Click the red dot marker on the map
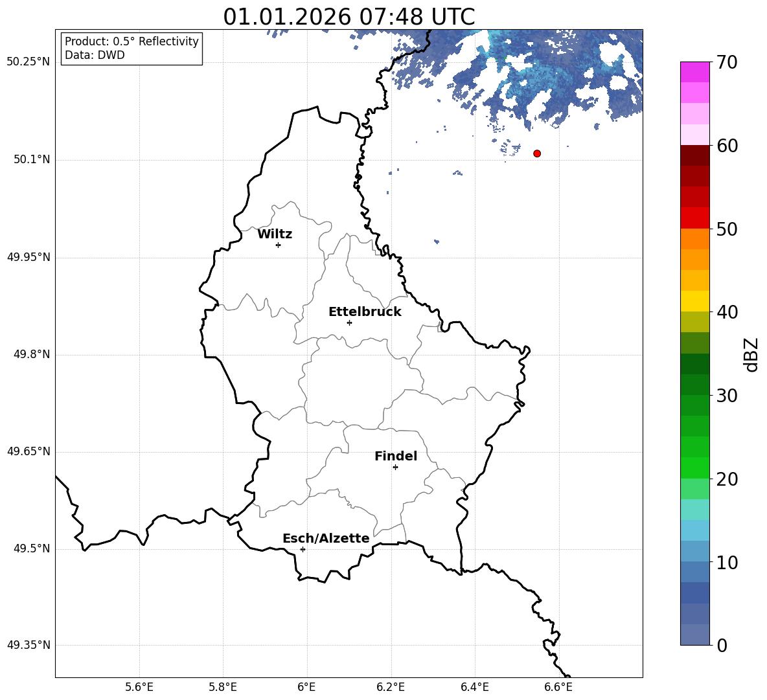The height and width of the screenshot is (700, 767). coord(537,153)
